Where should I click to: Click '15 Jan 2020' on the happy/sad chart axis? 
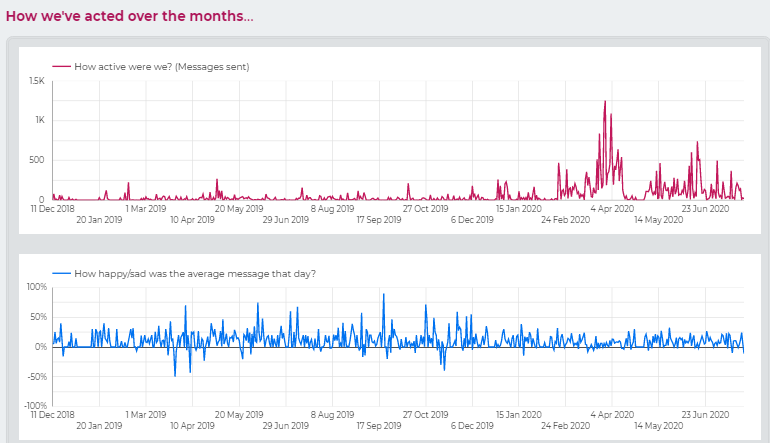[x=519, y=414]
